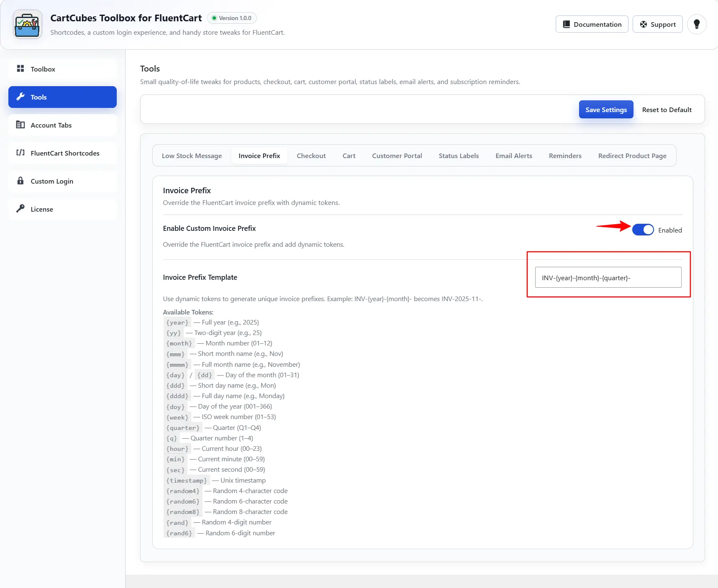The height and width of the screenshot is (588, 718).
Task: Click the {random6} token code
Action: point(183,501)
